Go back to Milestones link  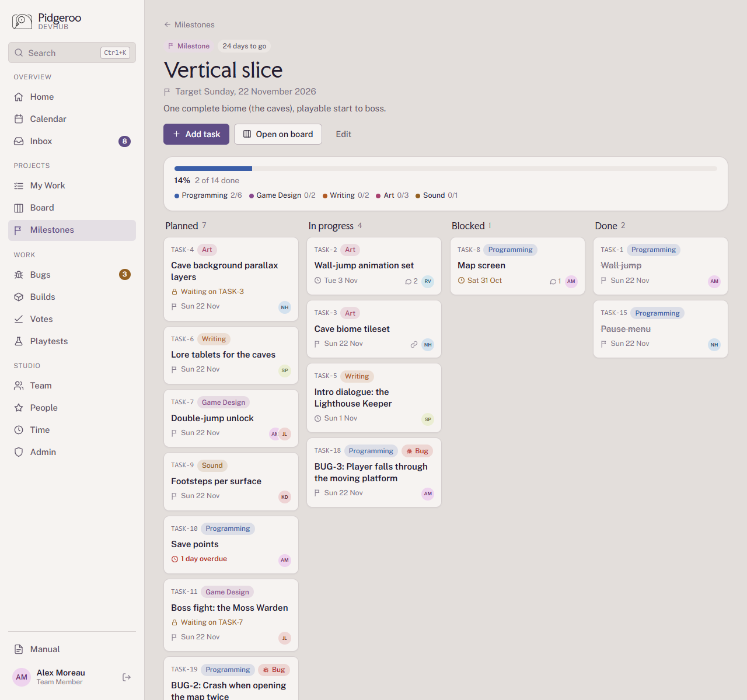(x=189, y=24)
